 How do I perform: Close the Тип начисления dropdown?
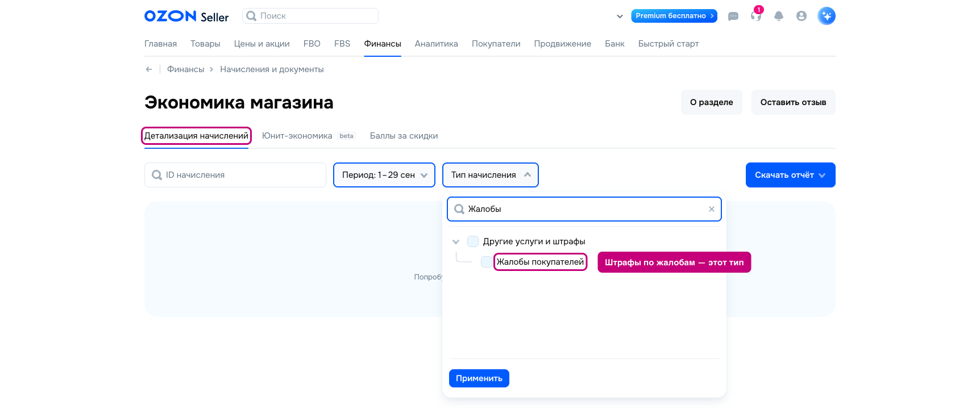491,175
